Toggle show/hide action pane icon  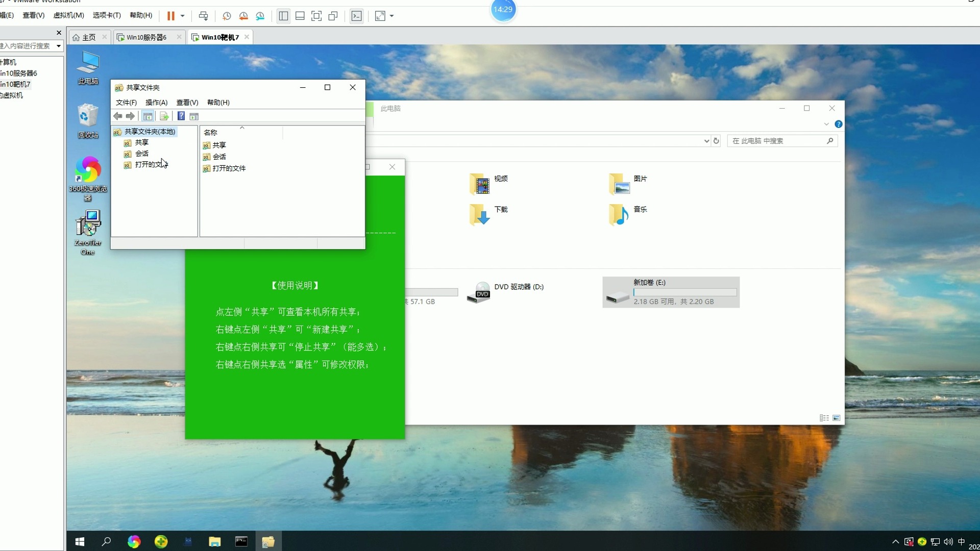[194, 116]
